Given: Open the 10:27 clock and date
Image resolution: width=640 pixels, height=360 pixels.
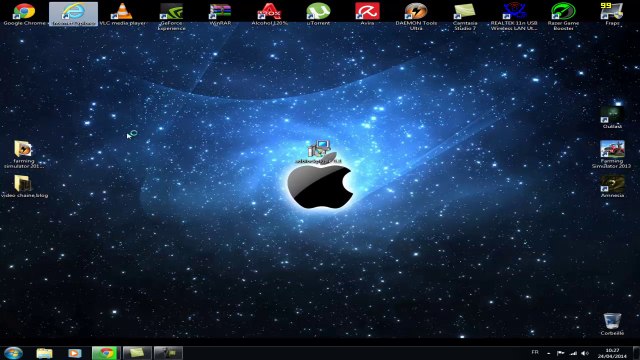Looking at the screenshot, I should tap(612, 353).
